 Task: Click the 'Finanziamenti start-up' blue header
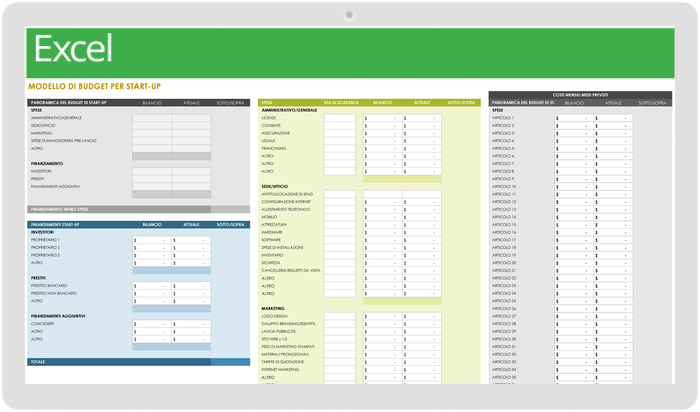point(55,225)
